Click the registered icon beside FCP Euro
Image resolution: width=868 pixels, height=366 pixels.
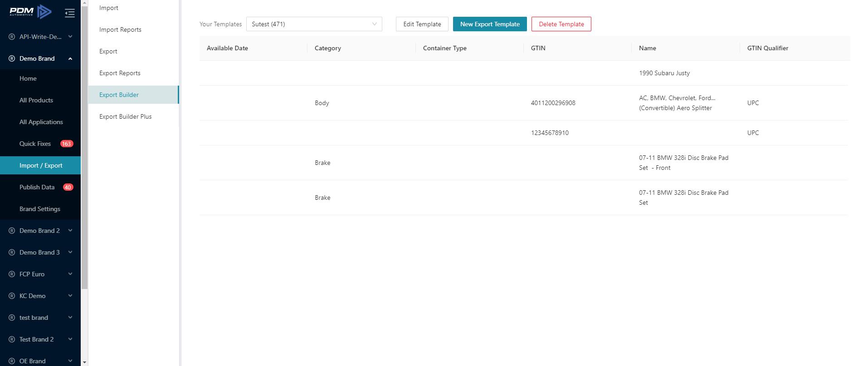coord(12,274)
